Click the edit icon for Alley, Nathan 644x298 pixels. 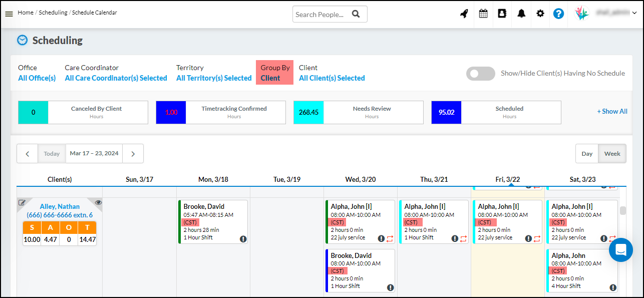click(22, 203)
